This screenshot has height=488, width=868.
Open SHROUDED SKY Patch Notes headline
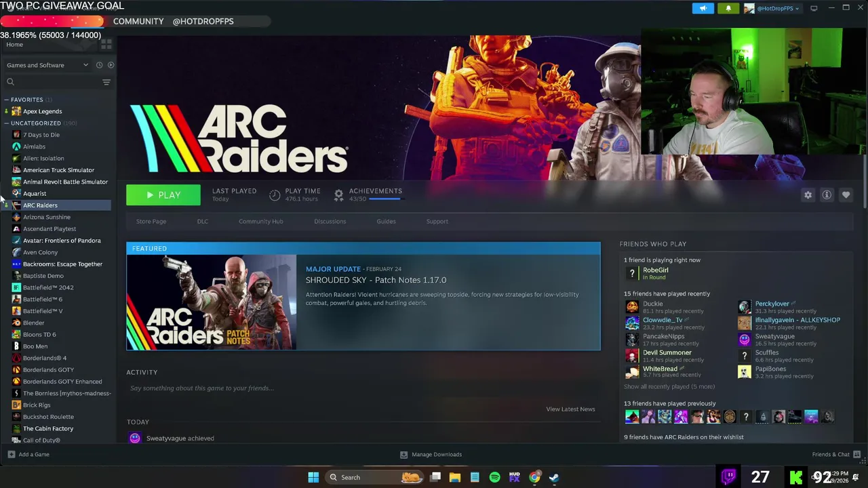tap(376, 280)
